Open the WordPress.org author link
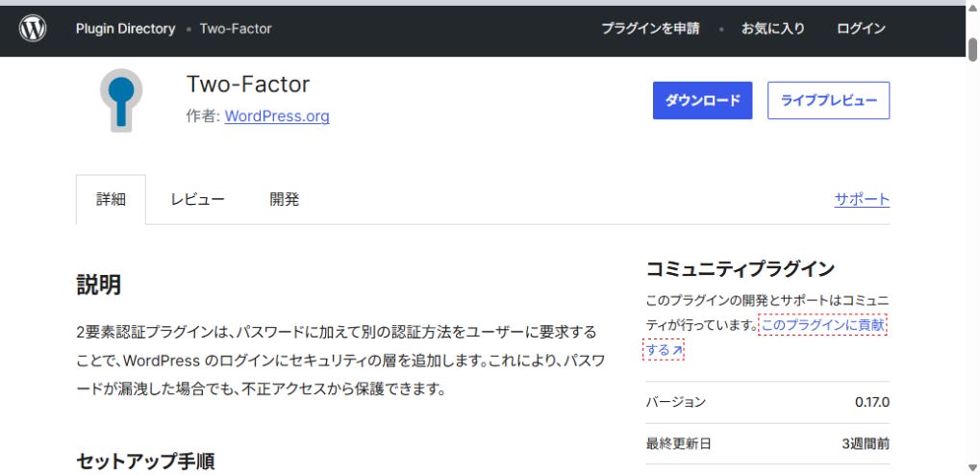The height and width of the screenshot is (475, 980). pos(277,116)
